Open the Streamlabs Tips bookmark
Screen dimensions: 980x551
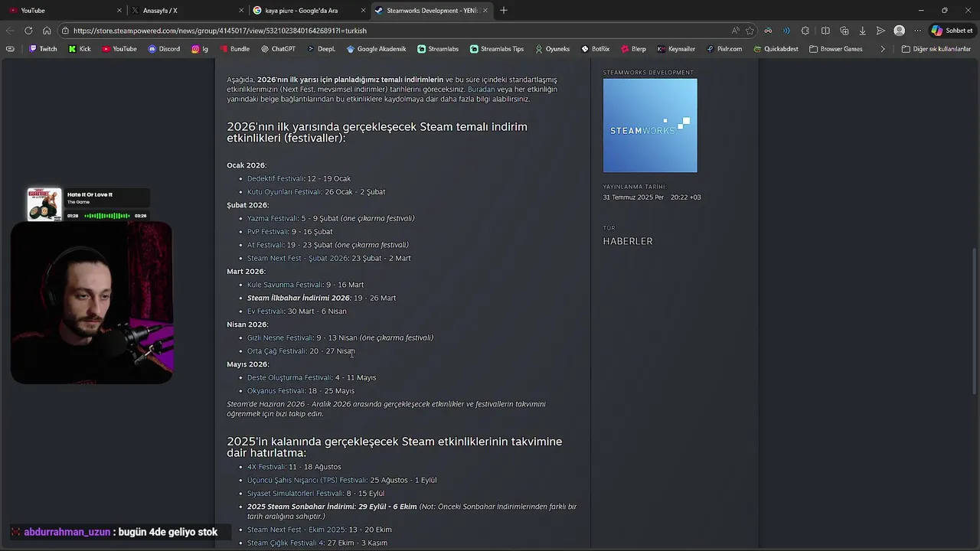[x=497, y=49]
